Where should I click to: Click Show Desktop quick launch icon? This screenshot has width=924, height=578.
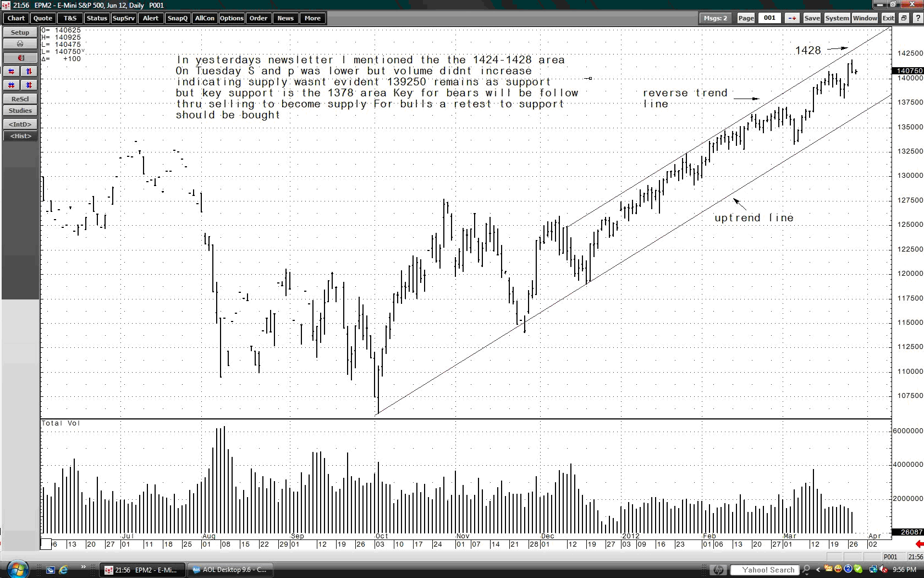coord(51,570)
